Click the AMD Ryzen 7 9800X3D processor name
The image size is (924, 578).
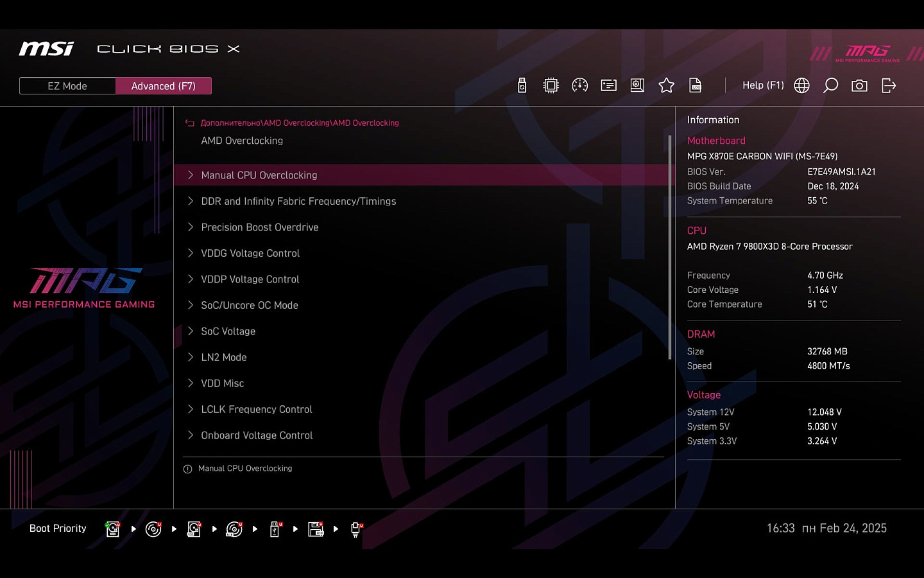[x=769, y=247]
